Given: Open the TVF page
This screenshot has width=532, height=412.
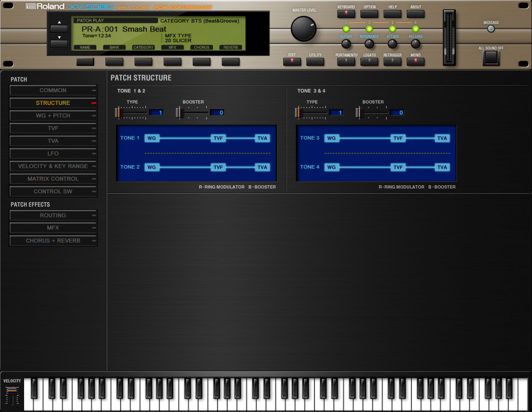Looking at the screenshot, I should click(x=53, y=128).
